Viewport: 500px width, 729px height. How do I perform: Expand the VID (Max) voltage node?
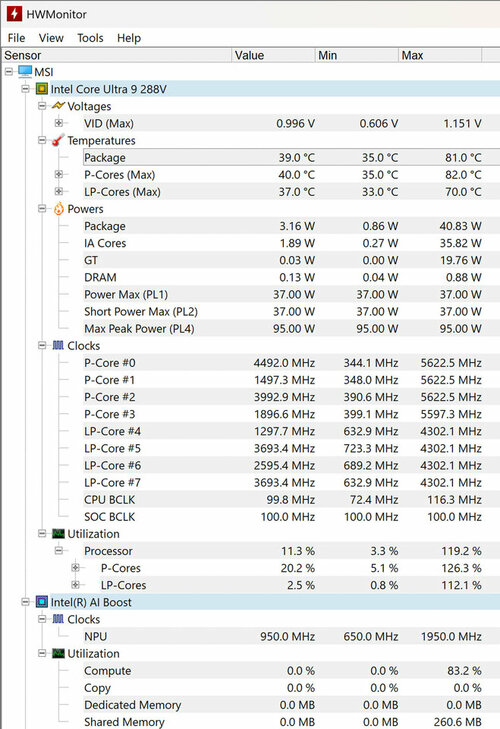pos(59,123)
